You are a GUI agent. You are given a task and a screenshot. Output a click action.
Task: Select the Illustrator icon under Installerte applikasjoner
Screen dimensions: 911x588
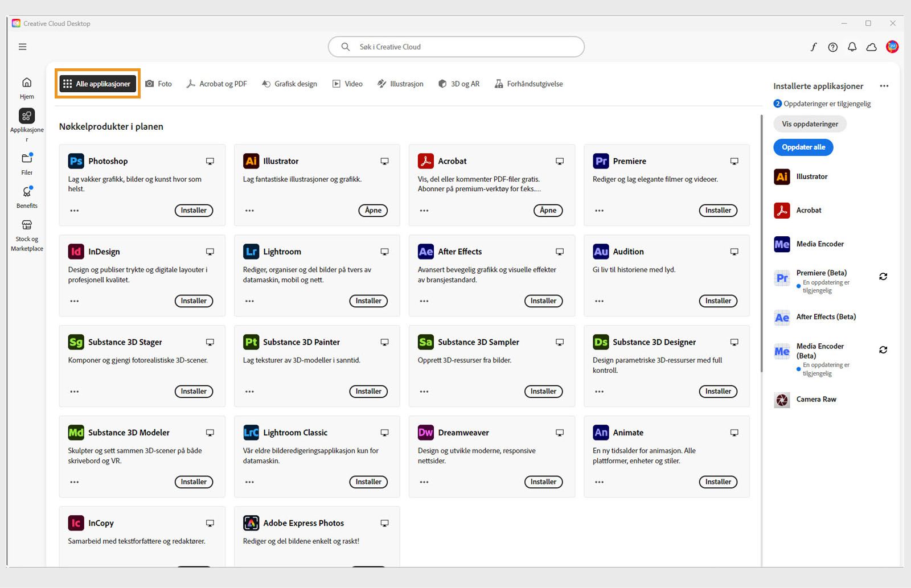click(781, 176)
